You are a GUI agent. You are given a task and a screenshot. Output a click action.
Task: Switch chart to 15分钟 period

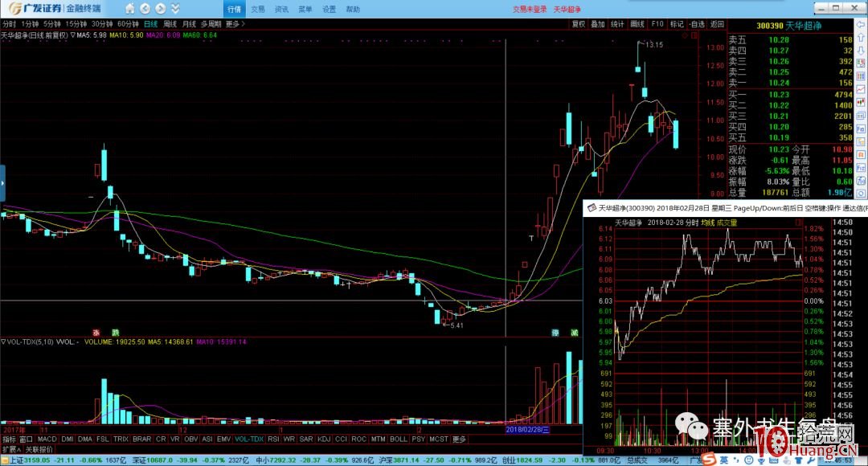(x=76, y=24)
